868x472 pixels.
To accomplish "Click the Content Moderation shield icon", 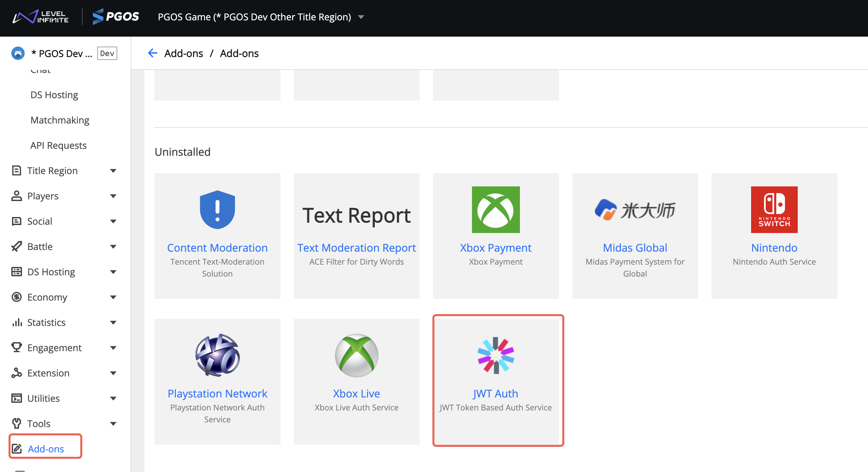I will point(217,210).
